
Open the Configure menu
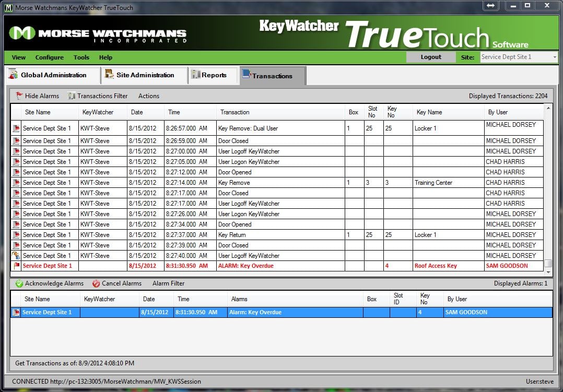[50, 57]
